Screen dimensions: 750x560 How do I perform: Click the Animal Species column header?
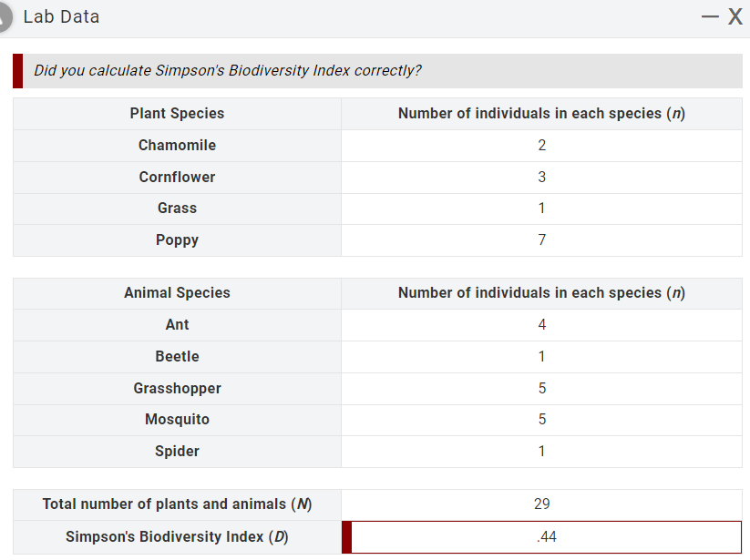pos(177,292)
